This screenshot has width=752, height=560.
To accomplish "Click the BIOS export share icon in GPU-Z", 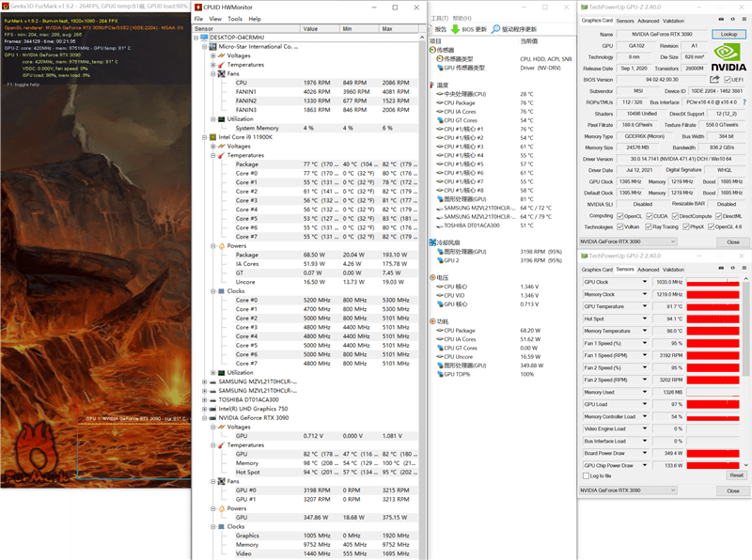I will [714, 79].
